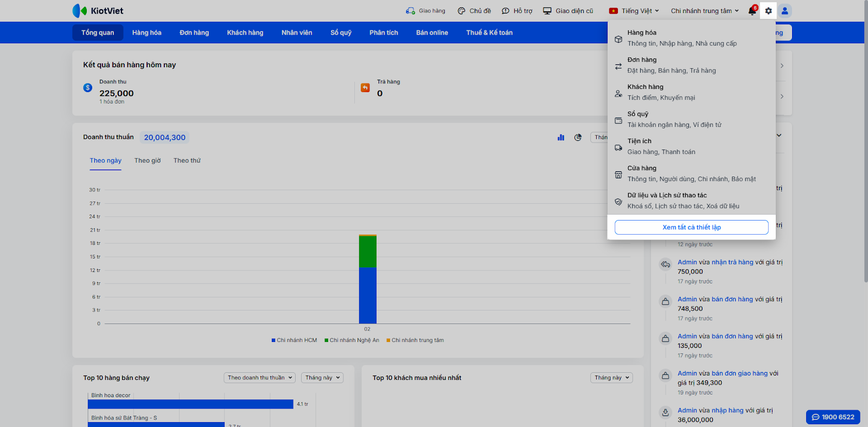Open the notifications bell
The width and height of the screenshot is (868, 427).
[752, 11]
